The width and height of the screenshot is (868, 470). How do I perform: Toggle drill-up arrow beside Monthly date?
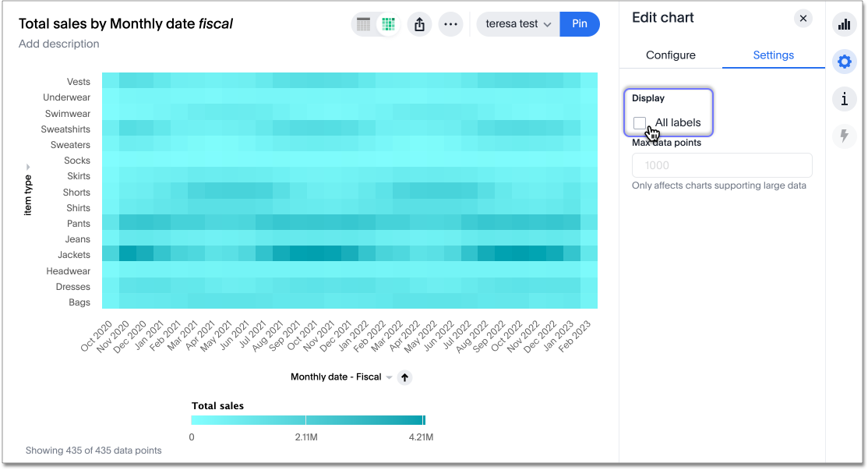pos(404,377)
